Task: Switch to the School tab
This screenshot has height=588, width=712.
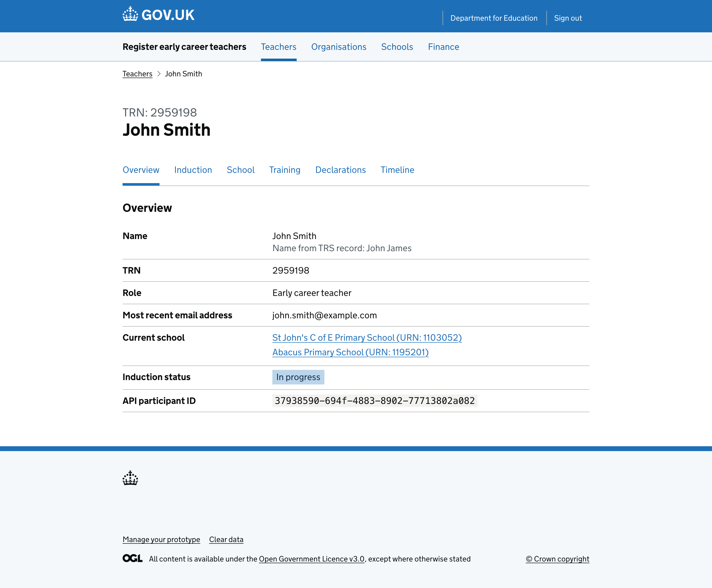Action: (240, 170)
